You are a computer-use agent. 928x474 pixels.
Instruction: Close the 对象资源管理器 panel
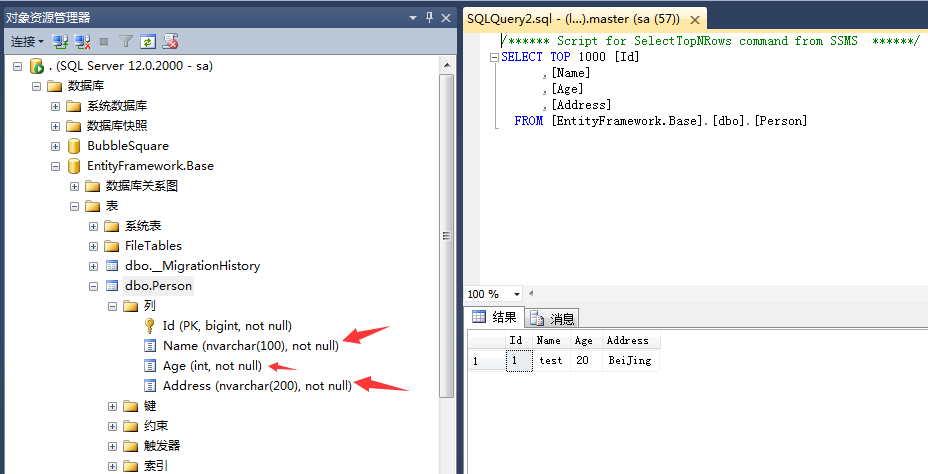tap(446, 18)
